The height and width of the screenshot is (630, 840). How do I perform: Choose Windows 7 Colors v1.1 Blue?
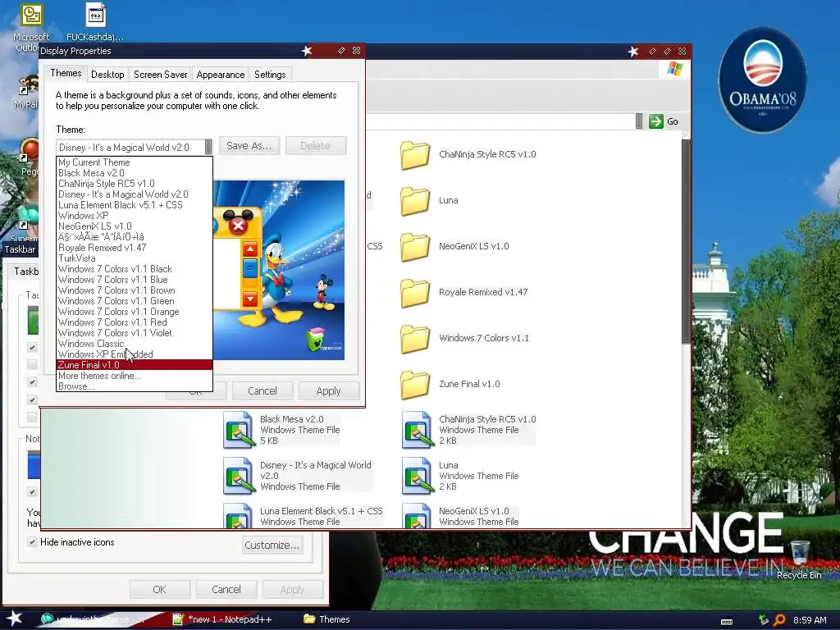135,280
